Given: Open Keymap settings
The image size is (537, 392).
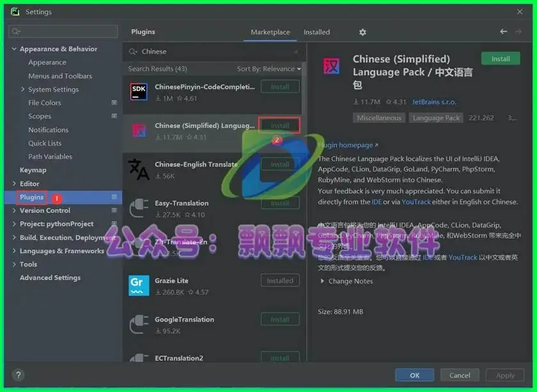Looking at the screenshot, I should (x=33, y=170).
